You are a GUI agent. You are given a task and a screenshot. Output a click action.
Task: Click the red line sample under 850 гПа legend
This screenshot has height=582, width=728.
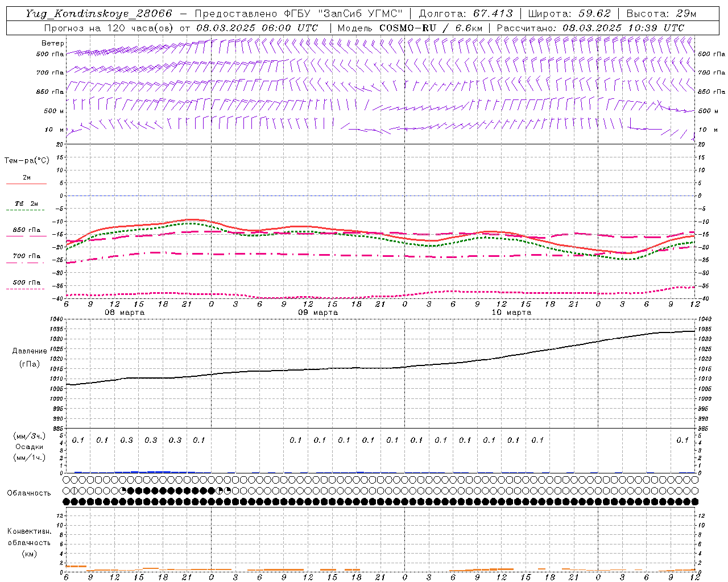coord(26,236)
